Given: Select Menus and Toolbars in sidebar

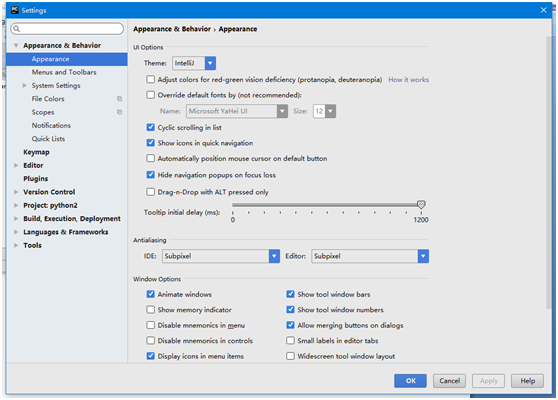Looking at the screenshot, I should click(x=64, y=72).
